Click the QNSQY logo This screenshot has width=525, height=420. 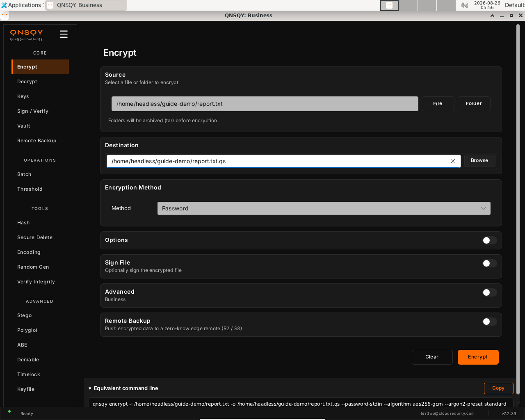point(26,34)
